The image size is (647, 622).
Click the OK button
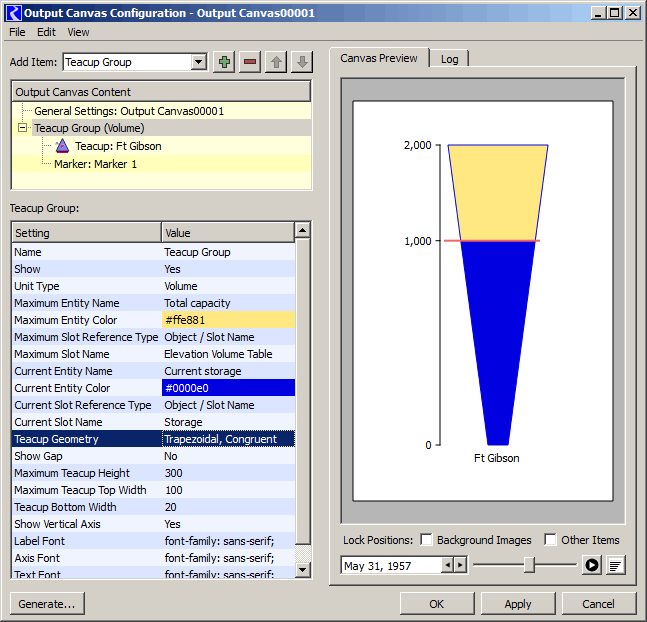coord(437,604)
